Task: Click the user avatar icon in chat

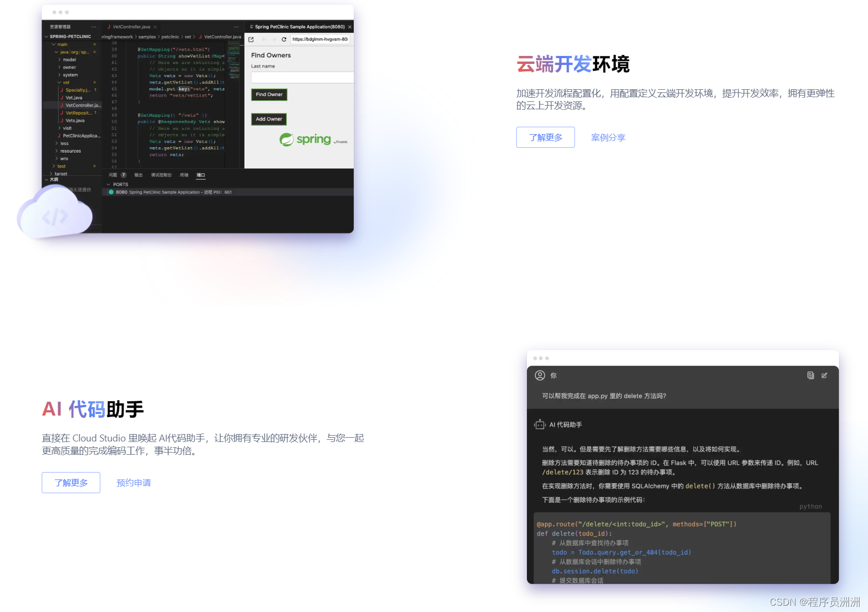Action: pyautogui.click(x=540, y=375)
